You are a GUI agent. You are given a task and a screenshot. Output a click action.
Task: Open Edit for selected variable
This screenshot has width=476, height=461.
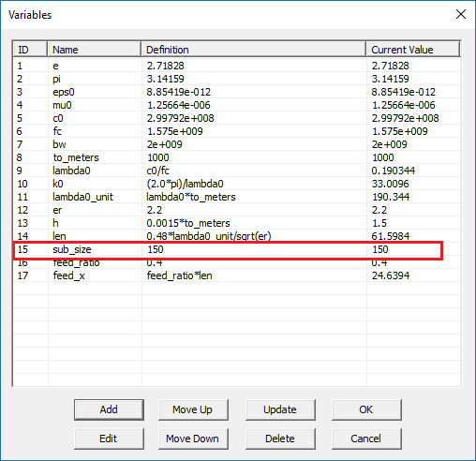pyautogui.click(x=109, y=439)
